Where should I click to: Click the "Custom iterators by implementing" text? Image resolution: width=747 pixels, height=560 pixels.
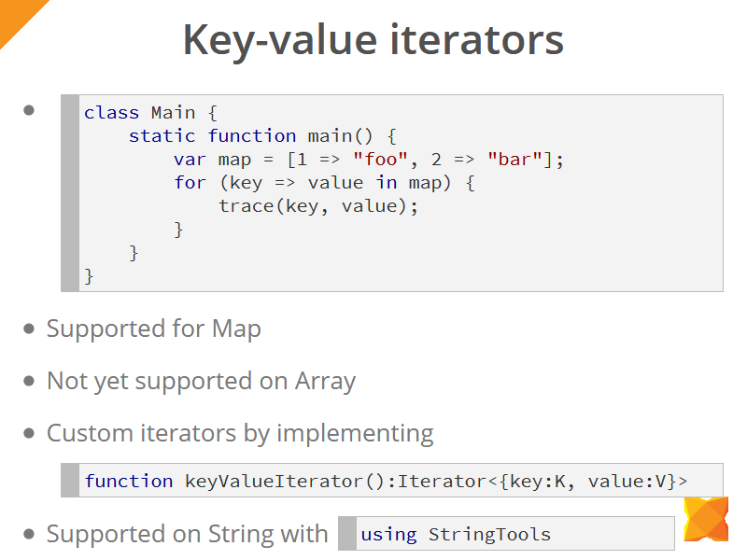(x=240, y=433)
